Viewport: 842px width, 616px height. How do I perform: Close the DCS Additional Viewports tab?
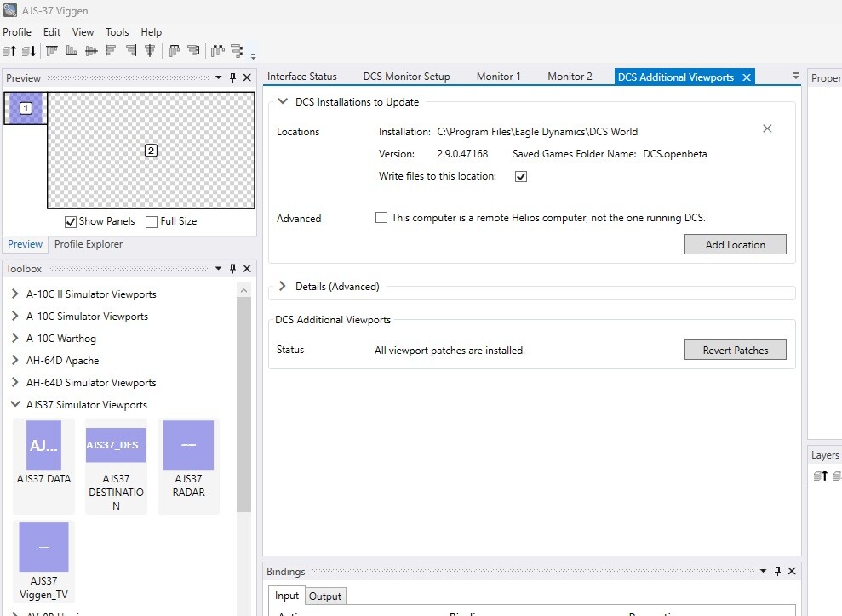pyautogui.click(x=747, y=77)
